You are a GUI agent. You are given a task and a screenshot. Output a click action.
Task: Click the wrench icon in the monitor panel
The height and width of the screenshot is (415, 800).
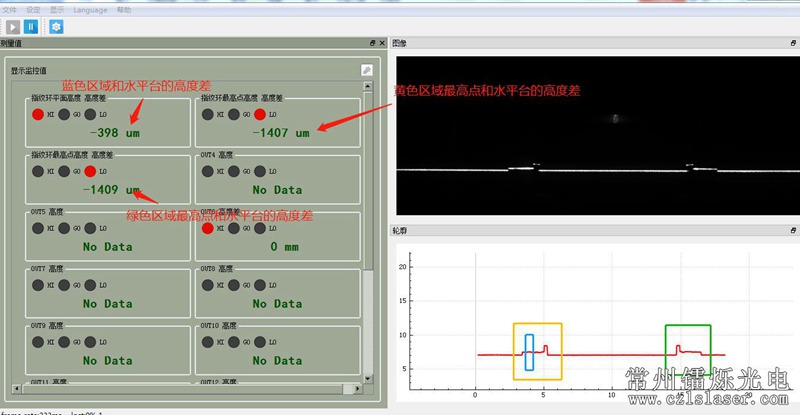click(367, 70)
